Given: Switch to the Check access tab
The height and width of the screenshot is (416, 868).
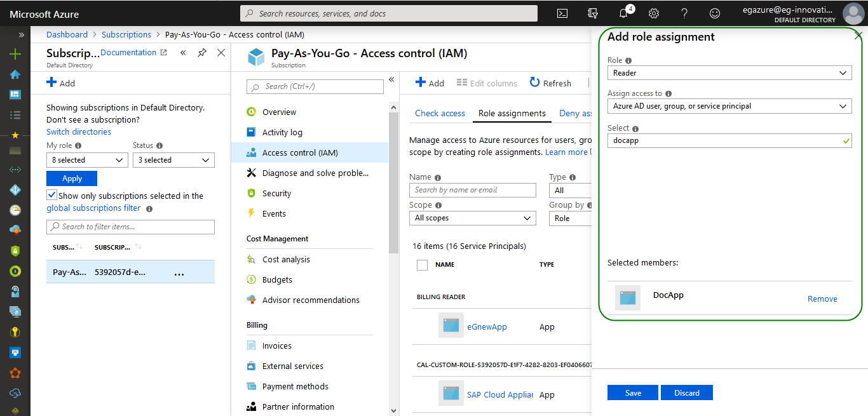Looking at the screenshot, I should pos(440,113).
